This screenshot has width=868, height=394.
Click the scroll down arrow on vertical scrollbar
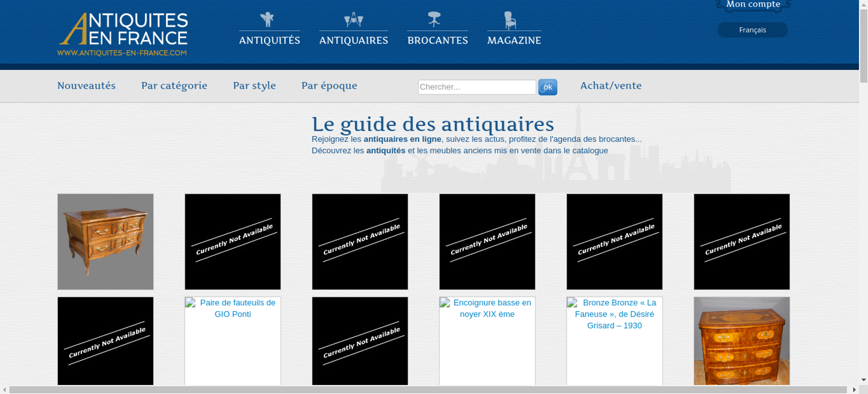click(x=863, y=380)
